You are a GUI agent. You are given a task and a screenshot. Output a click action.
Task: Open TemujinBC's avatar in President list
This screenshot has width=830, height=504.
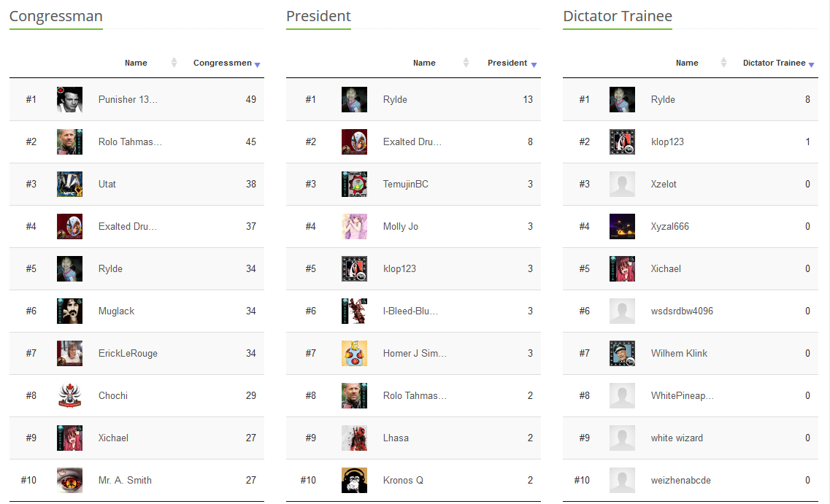coord(354,184)
